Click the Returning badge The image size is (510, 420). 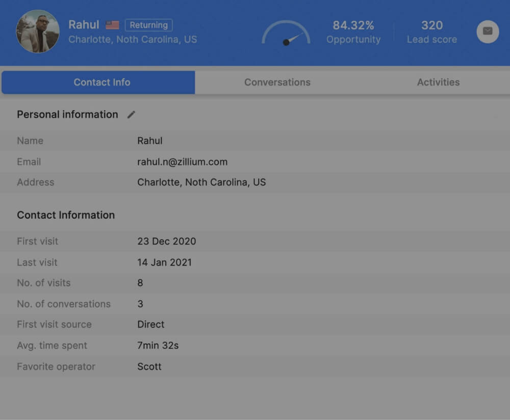click(148, 25)
